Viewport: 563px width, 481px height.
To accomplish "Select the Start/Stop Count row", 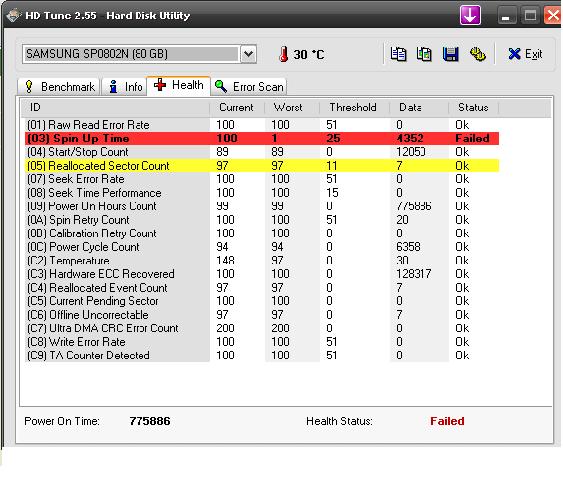I will [262, 152].
